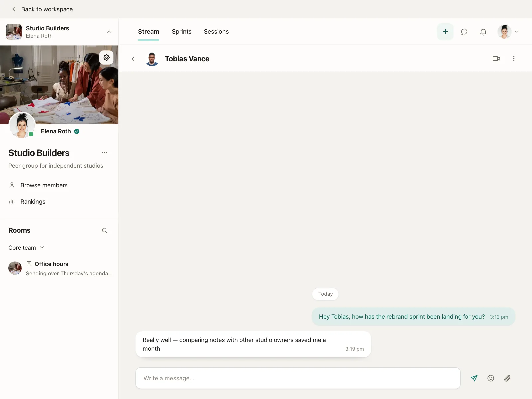This screenshot has height=399, width=532.
Task: Search rooms with the magnifier icon
Action: [104, 230]
